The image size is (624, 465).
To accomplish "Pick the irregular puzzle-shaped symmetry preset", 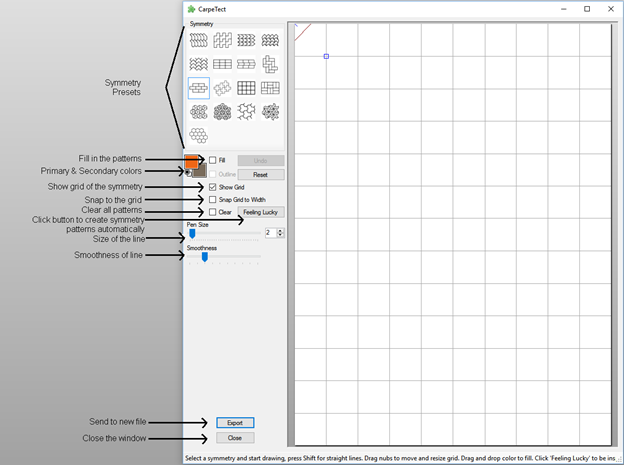I will click(246, 111).
